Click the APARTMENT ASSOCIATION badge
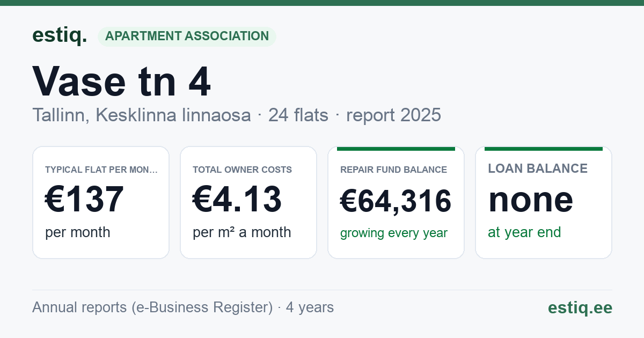This screenshot has height=338, width=644. [x=187, y=36]
